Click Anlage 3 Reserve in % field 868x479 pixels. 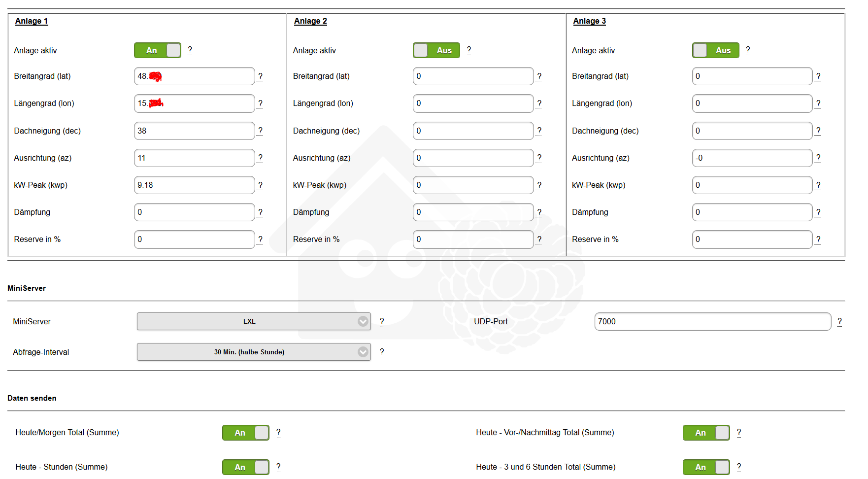coord(752,239)
